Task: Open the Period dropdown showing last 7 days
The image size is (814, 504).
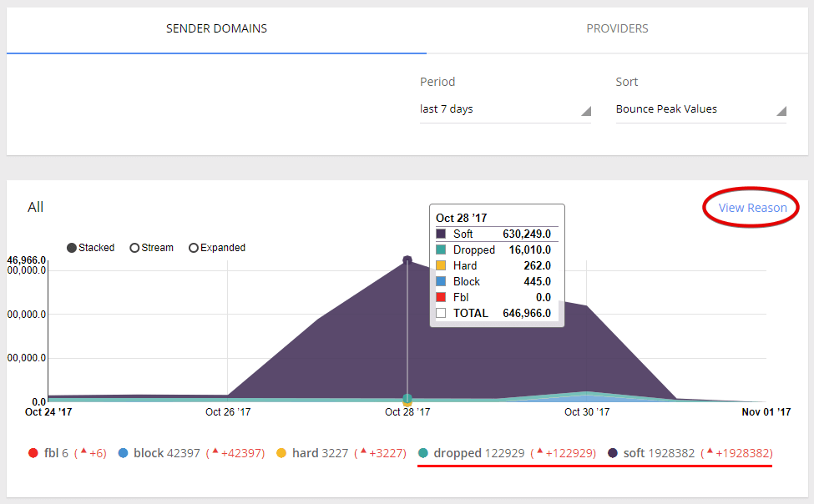Action: pos(505,109)
